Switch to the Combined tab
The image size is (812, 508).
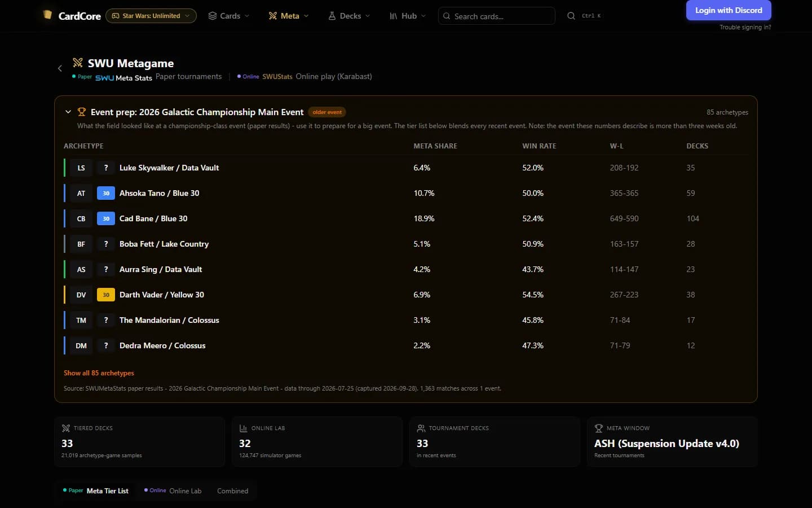coord(233,491)
